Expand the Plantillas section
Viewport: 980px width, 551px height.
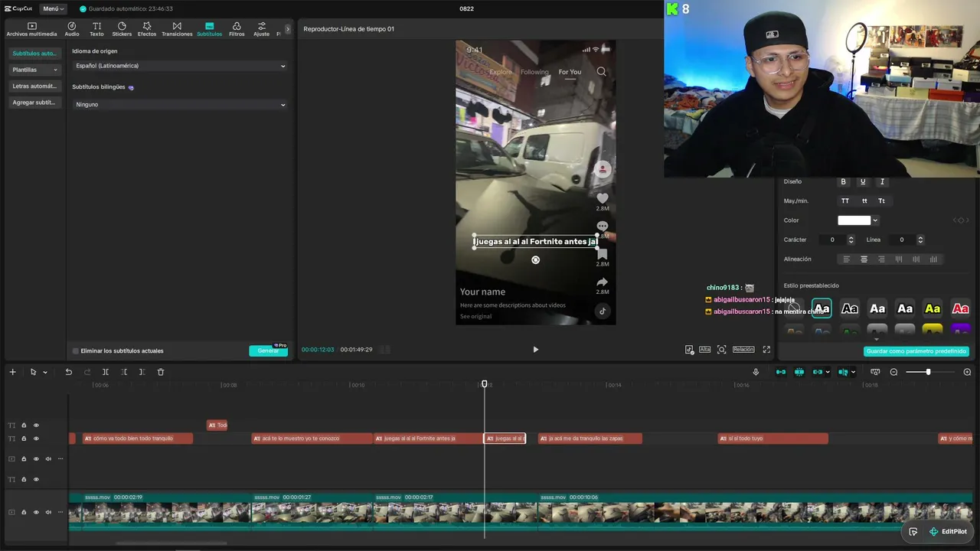click(x=35, y=70)
